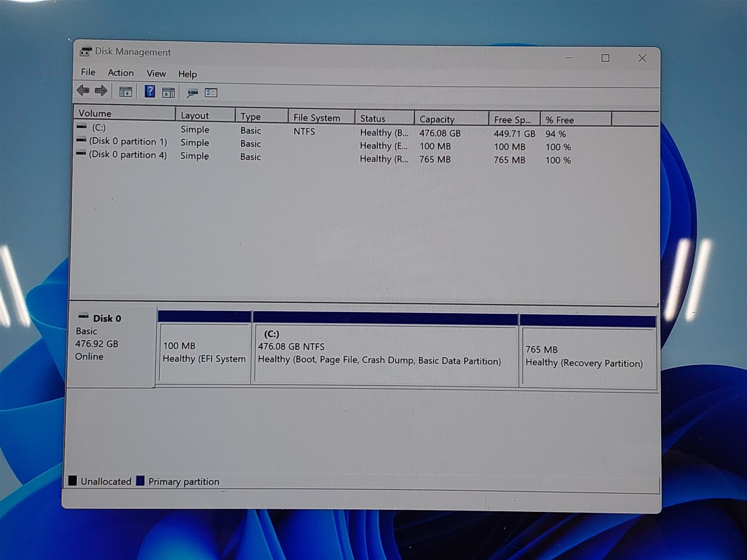Sort by the Type column header
Screen dimensions: 747x560
coord(262,116)
